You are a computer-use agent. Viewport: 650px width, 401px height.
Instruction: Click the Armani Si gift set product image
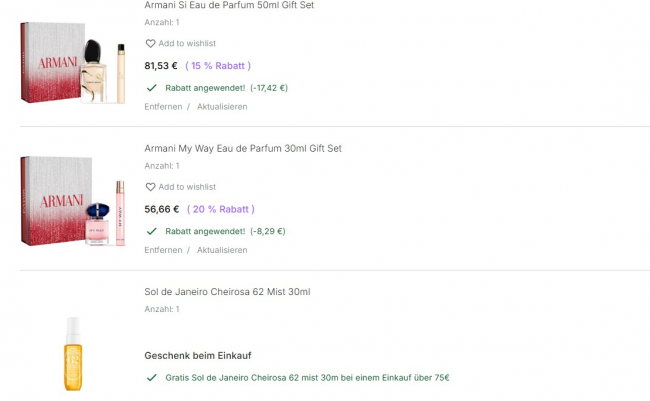click(73, 64)
